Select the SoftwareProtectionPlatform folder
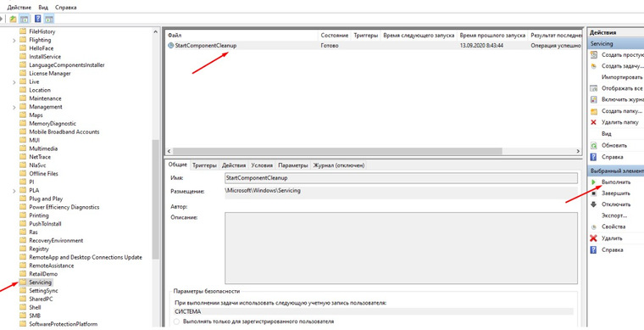 pyautogui.click(x=64, y=324)
